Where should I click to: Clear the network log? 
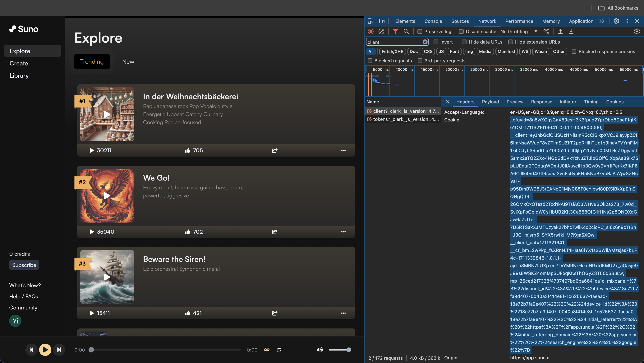(x=381, y=31)
